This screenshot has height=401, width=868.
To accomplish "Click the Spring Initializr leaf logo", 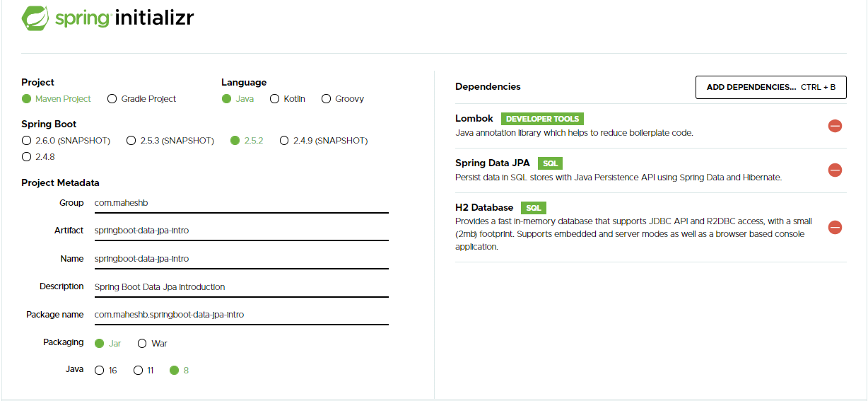I will click(35, 18).
